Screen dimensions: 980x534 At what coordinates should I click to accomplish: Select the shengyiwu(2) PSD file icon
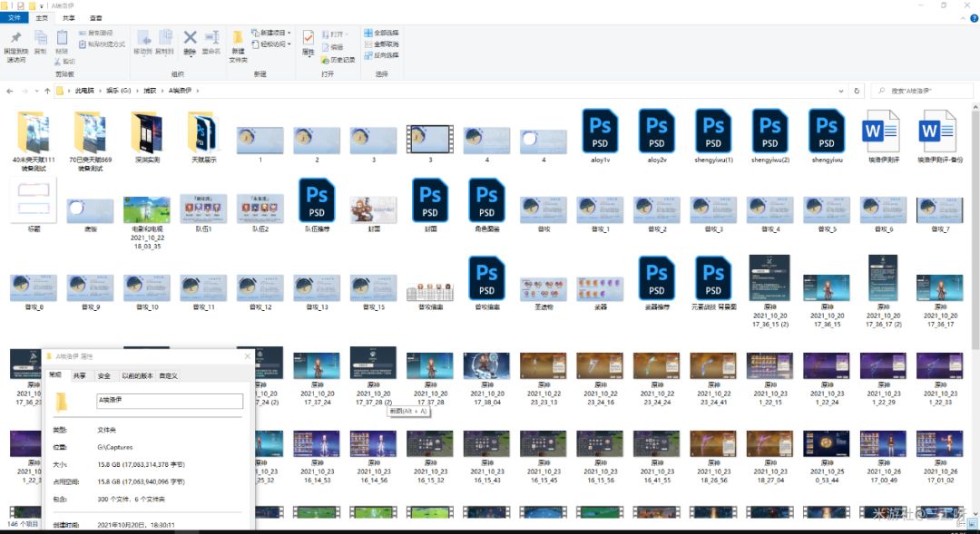769,130
